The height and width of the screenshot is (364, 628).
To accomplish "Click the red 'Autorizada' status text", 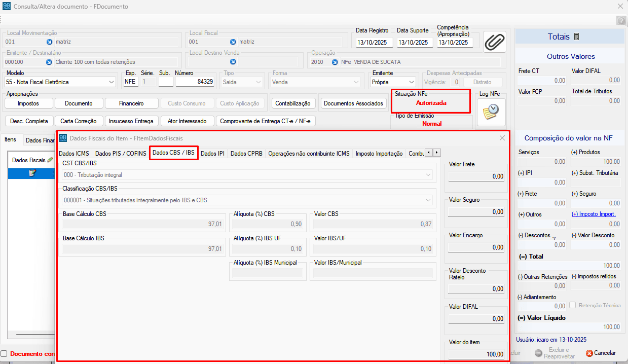I will 431,103.
